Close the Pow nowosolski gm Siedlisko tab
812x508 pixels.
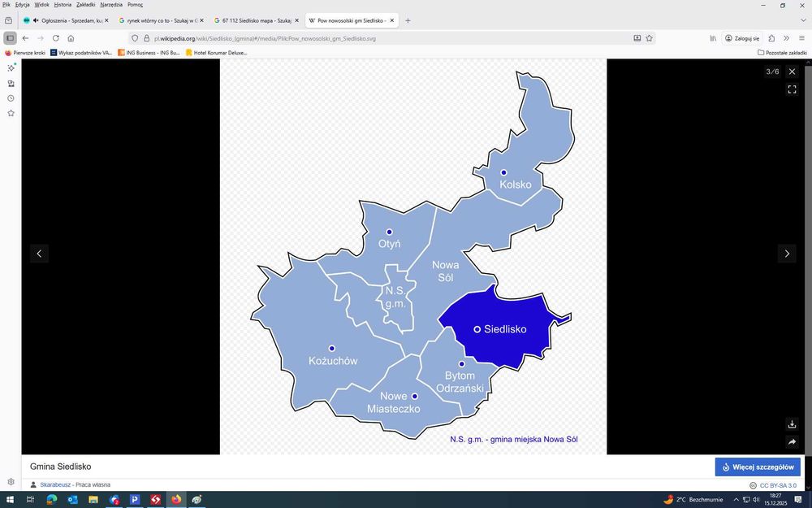point(392,20)
